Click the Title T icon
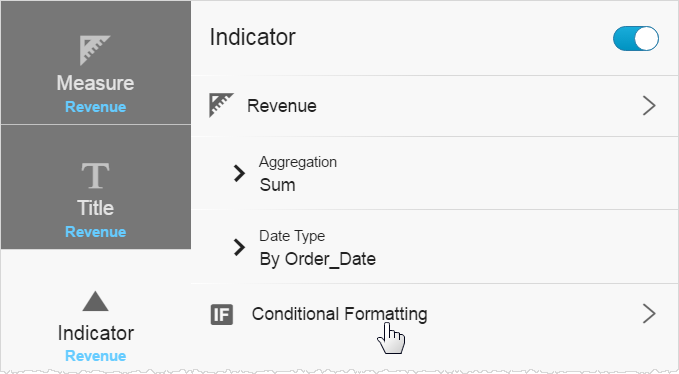This screenshot has width=679, height=374. pyautogui.click(x=95, y=176)
